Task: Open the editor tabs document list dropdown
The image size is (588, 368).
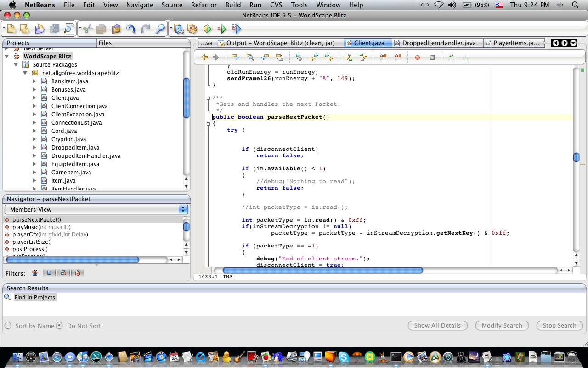Action: coord(573,43)
